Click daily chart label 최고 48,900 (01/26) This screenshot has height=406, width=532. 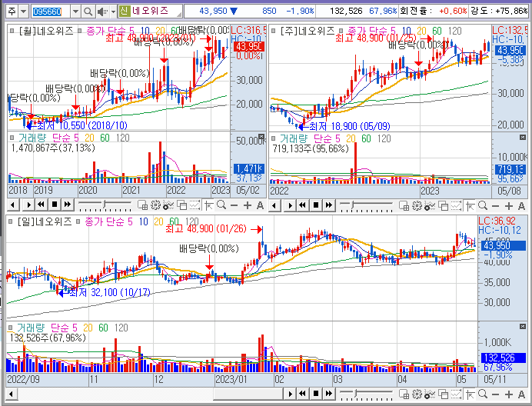click(206, 228)
